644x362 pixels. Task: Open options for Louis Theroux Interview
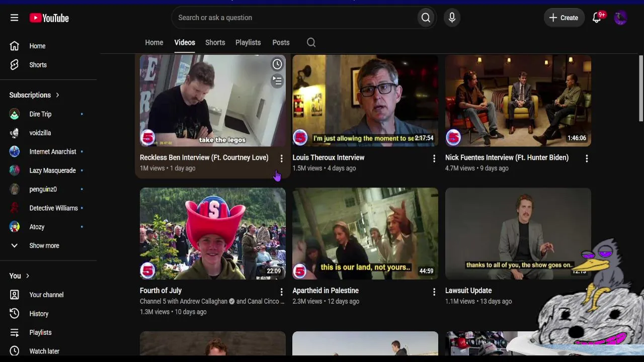(x=434, y=159)
